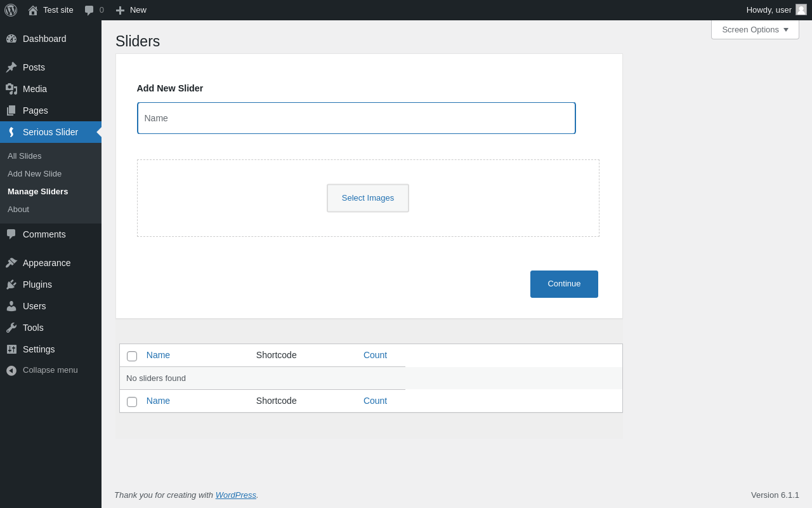Screen dimensions: 812x508
Task: Expand the Screen Options panel
Action: (x=755, y=29)
